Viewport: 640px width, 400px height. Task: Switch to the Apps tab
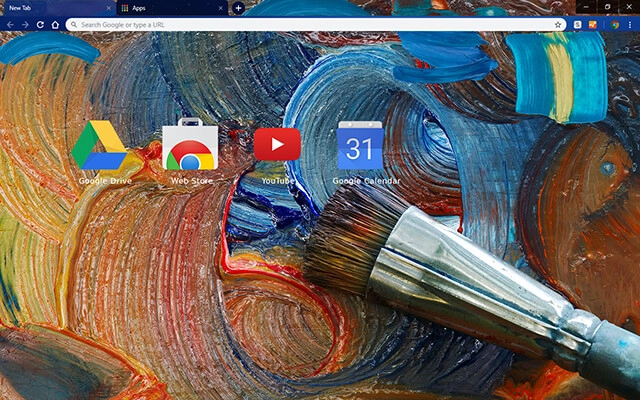(172, 8)
